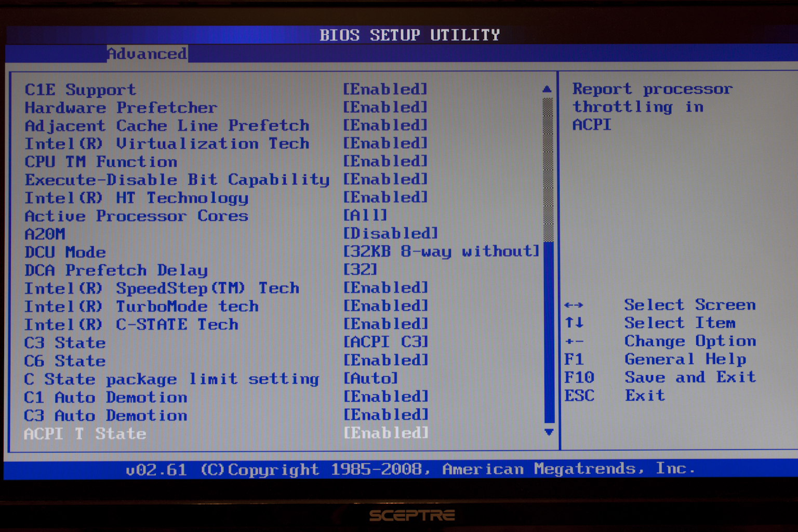Click the Exit legend text beside ESC
The height and width of the screenshot is (532, 798).
point(645,395)
